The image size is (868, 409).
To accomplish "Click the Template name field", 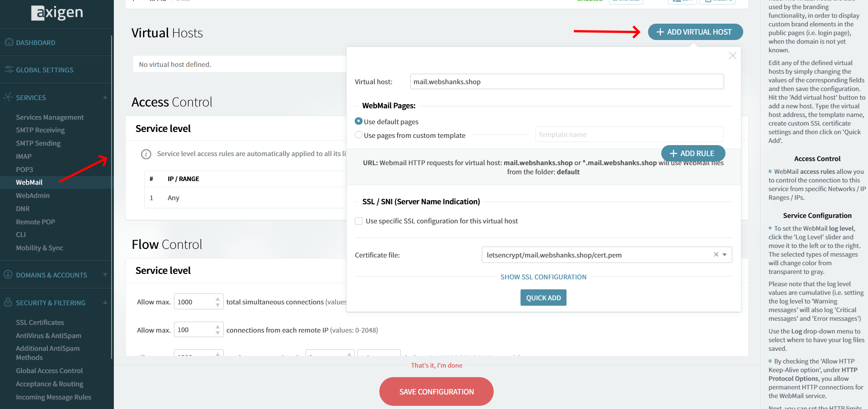I will (x=629, y=135).
